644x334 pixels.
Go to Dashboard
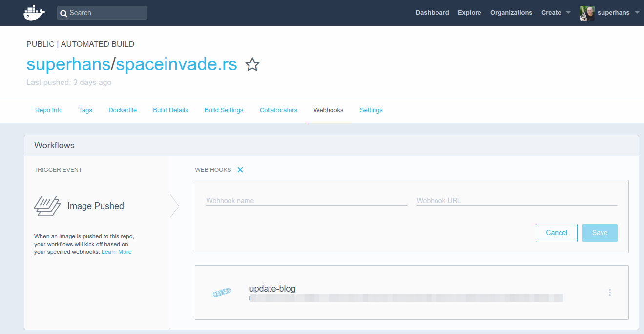tap(432, 13)
